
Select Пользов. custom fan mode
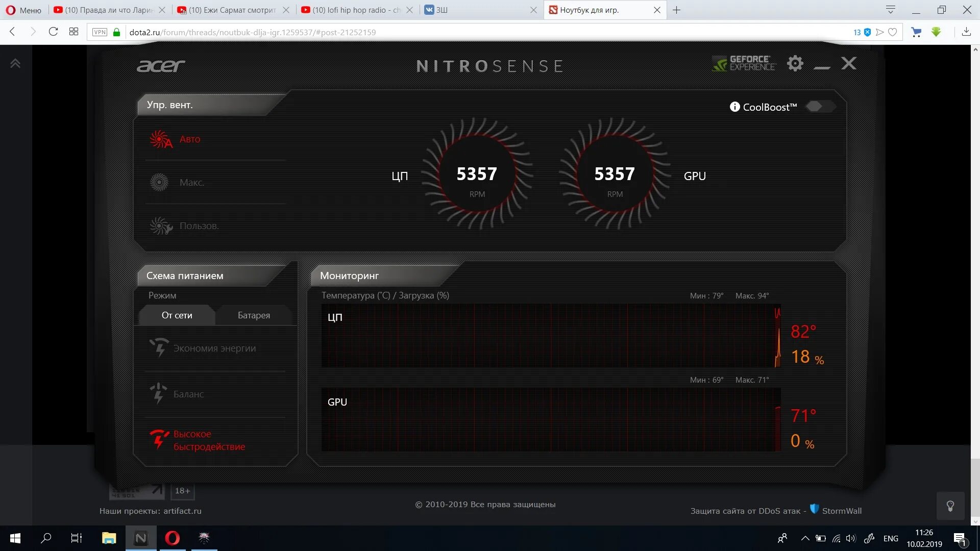click(184, 226)
